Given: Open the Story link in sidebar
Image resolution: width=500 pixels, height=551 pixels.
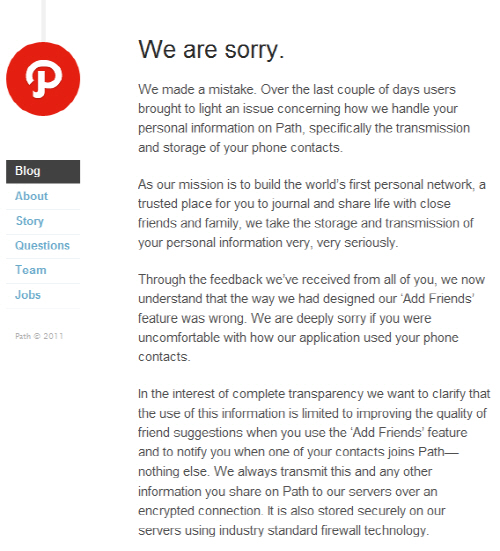Looking at the screenshot, I should tap(30, 221).
